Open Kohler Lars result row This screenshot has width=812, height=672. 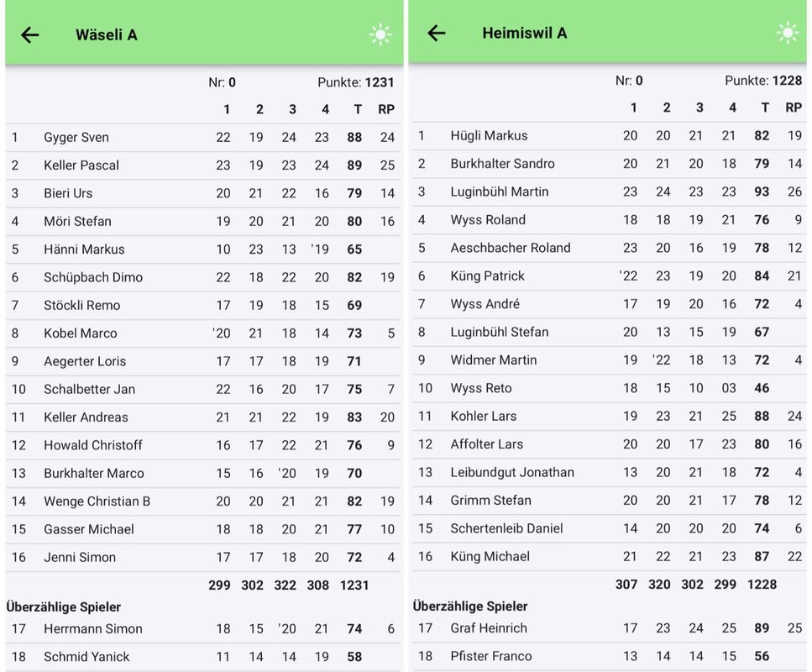[483, 416]
